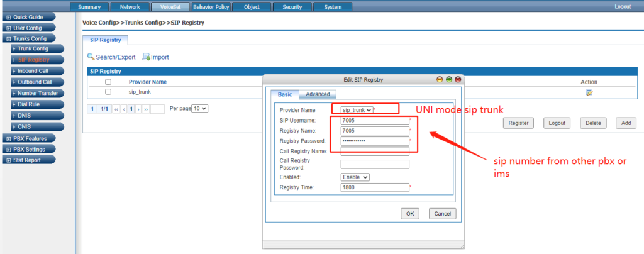Open the edit icon for sip_trunk row
The image size is (644, 254).
[x=589, y=92]
